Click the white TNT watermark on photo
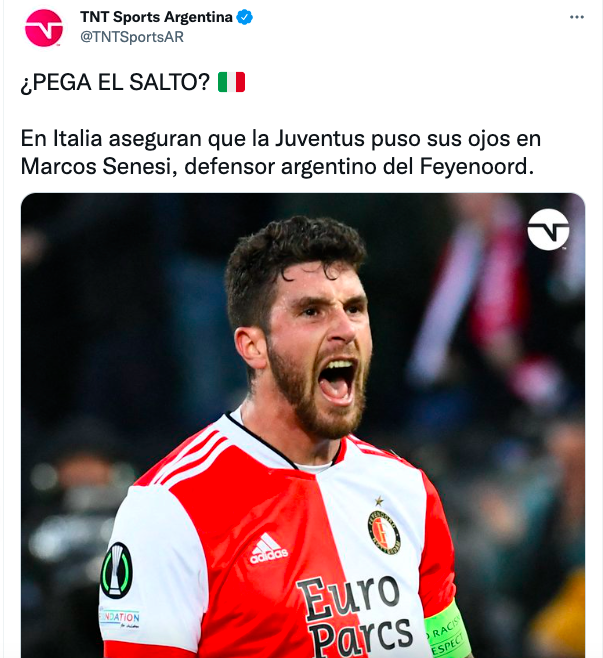The width and height of the screenshot is (603, 658). pyautogui.click(x=548, y=230)
